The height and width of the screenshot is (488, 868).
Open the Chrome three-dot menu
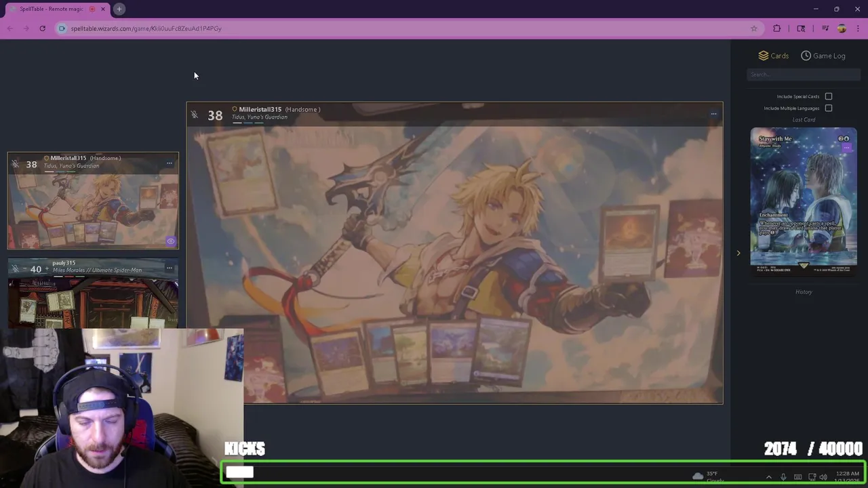pos(858,28)
